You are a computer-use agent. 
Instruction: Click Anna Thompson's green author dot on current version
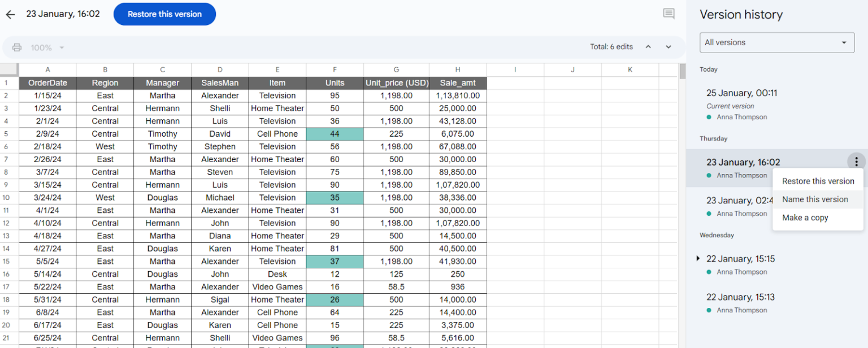[x=708, y=118]
